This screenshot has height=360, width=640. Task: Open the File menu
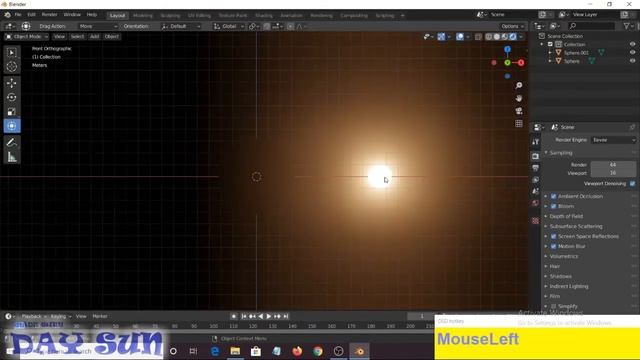tap(18, 15)
